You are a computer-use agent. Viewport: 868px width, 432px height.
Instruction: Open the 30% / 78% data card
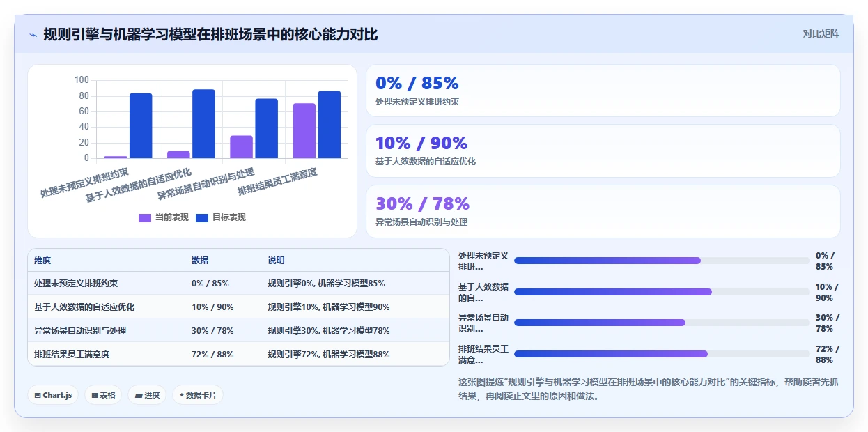603,212
